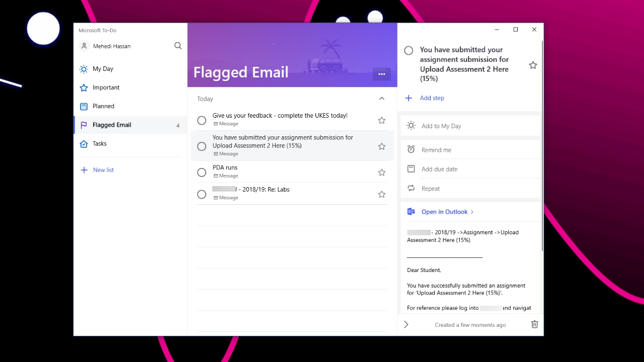644x362 pixels.
Task: Star the 'assignment submission' task in the list
Action: (382, 146)
